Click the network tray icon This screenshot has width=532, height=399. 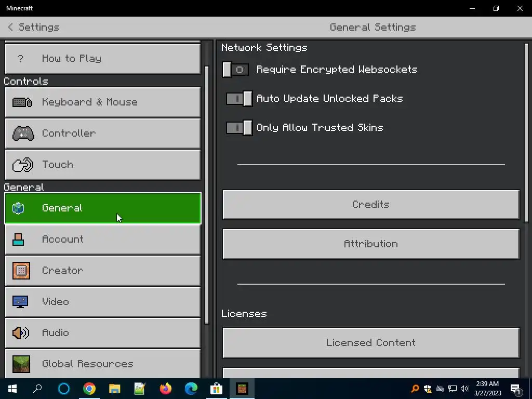tap(453, 389)
